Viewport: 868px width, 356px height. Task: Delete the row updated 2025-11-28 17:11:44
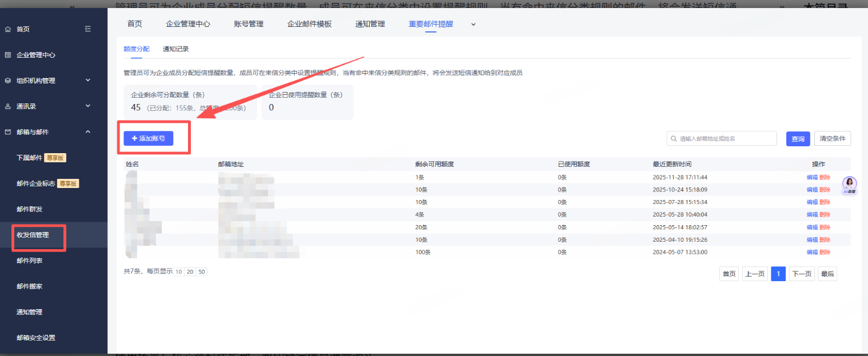coord(825,177)
